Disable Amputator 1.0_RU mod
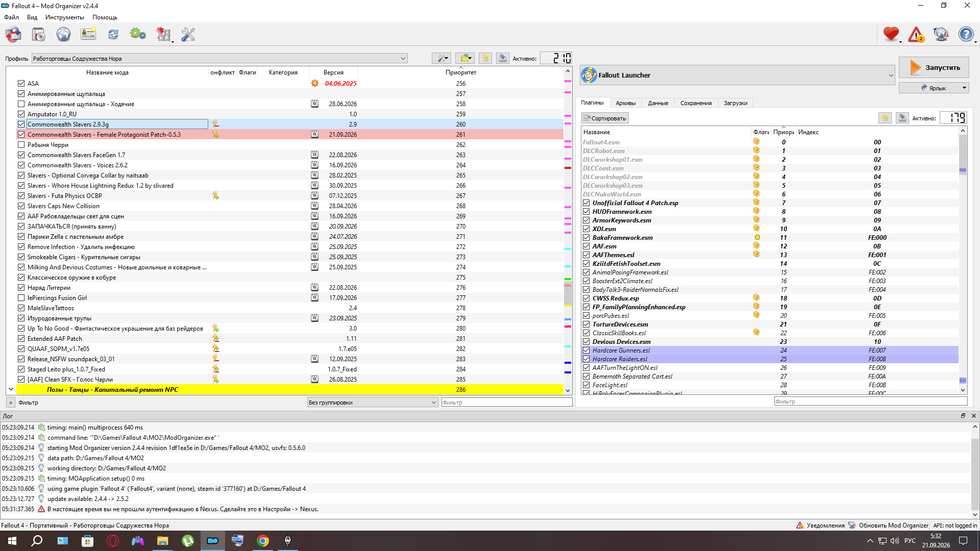The image size is (980, 551). click(21, 114)
